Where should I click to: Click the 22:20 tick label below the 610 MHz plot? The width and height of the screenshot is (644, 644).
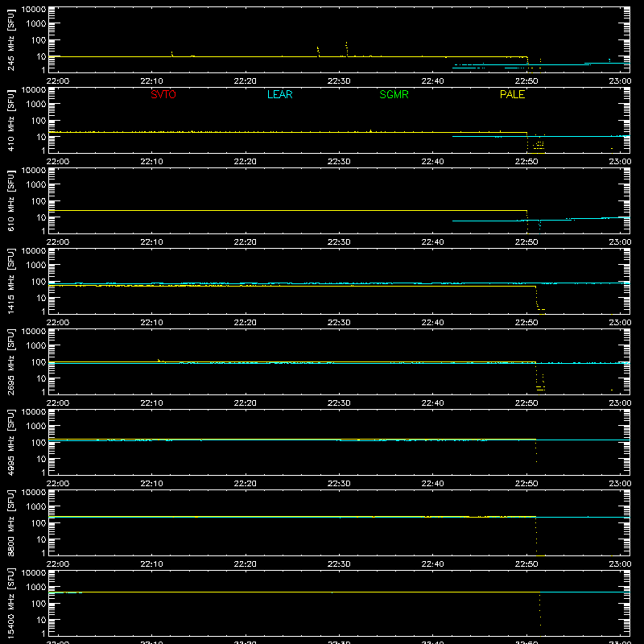(x=246, y=242)
